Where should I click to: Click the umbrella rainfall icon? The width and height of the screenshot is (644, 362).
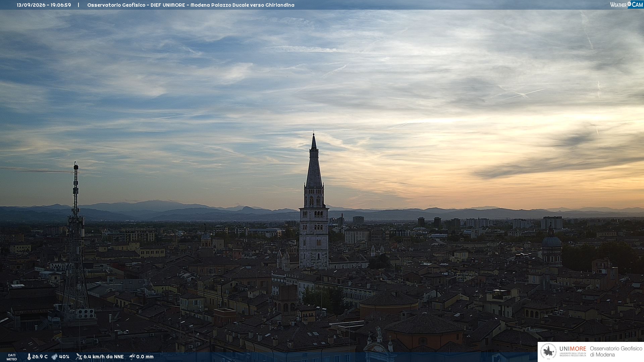point(132,357)
